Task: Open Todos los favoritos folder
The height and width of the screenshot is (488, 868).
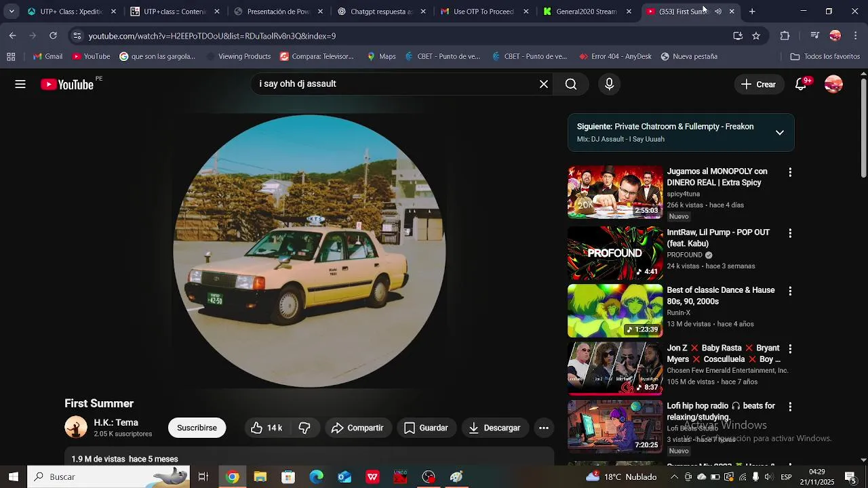Action: coord(825,56)
